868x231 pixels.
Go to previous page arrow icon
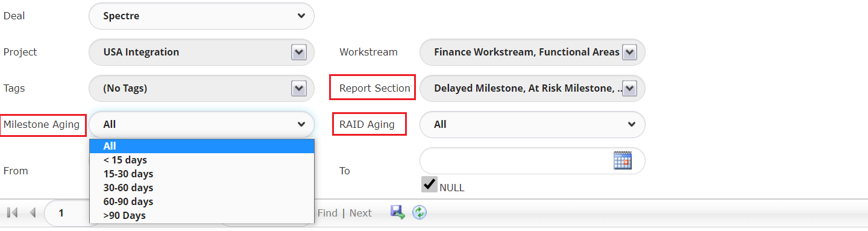33,212
